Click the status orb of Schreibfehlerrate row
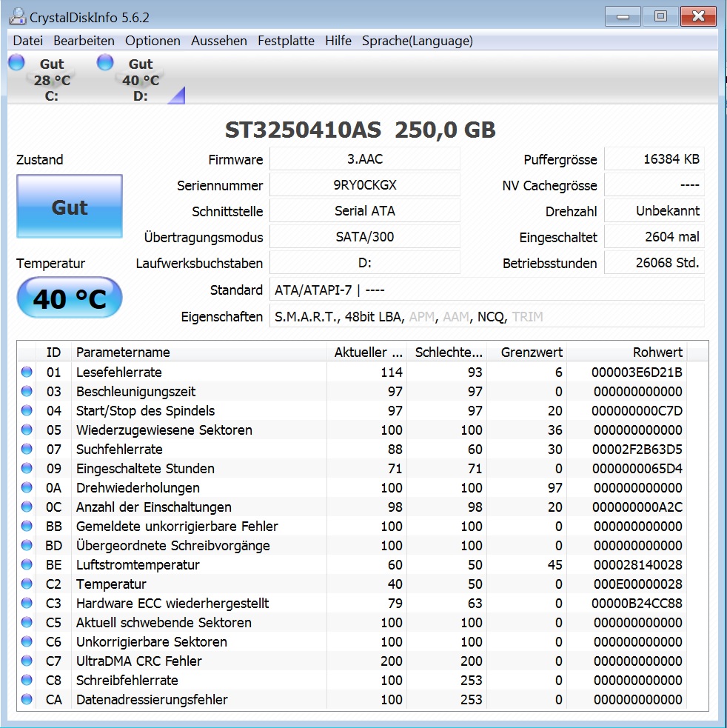Image resolution: width=727 pixels, height=728 pixels. pos(27,680)
